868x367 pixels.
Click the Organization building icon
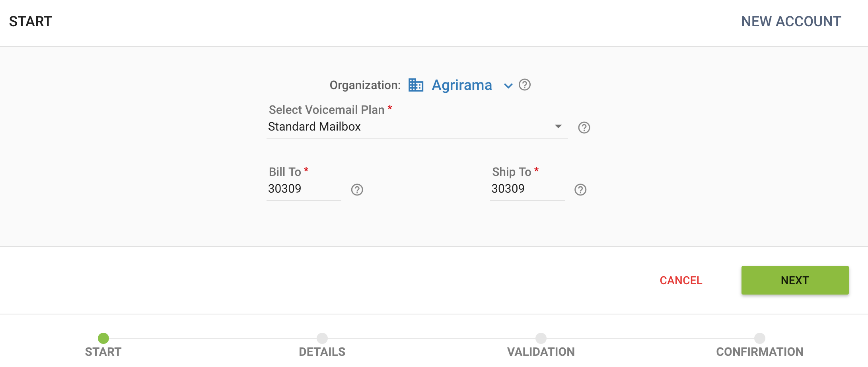[416, 85]
